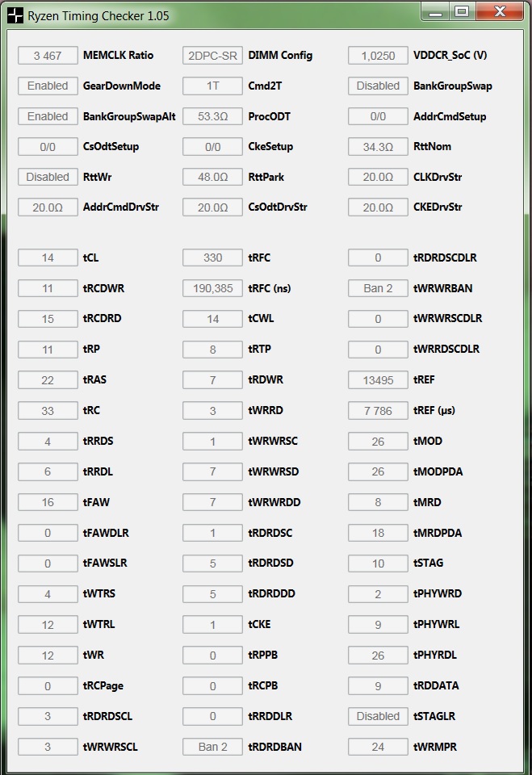The image size is (532, 775).
Task: Click the Ryzen Timing Checker app icon
Action: pyautogui.click(x=15, y=15)
